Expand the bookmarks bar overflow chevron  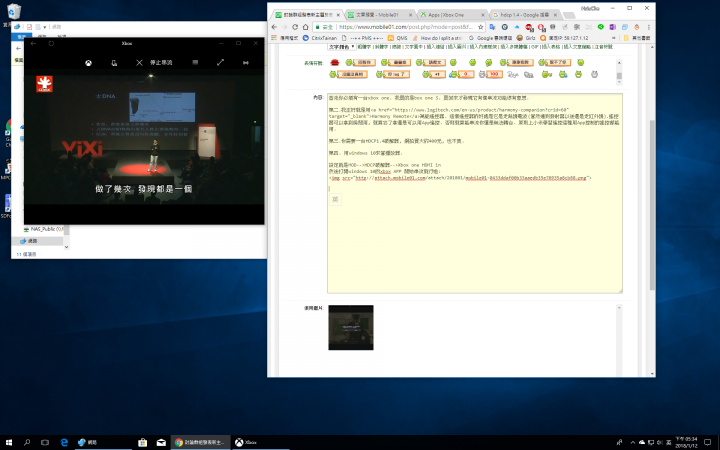point(614,38)
